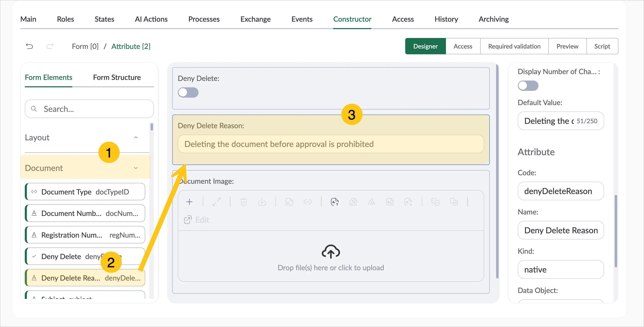
Task: Click the properties panel scrollbar thumb
Action: (616, 231)
